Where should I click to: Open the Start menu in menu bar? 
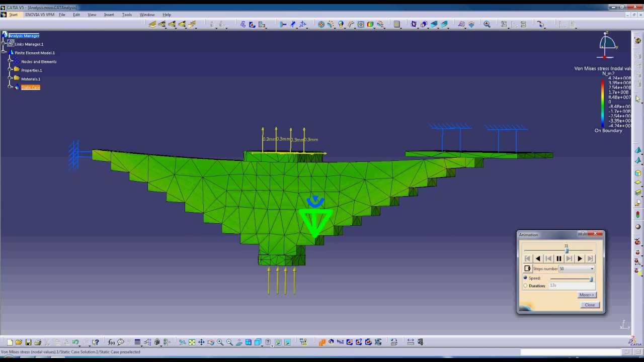pos(13,15)
